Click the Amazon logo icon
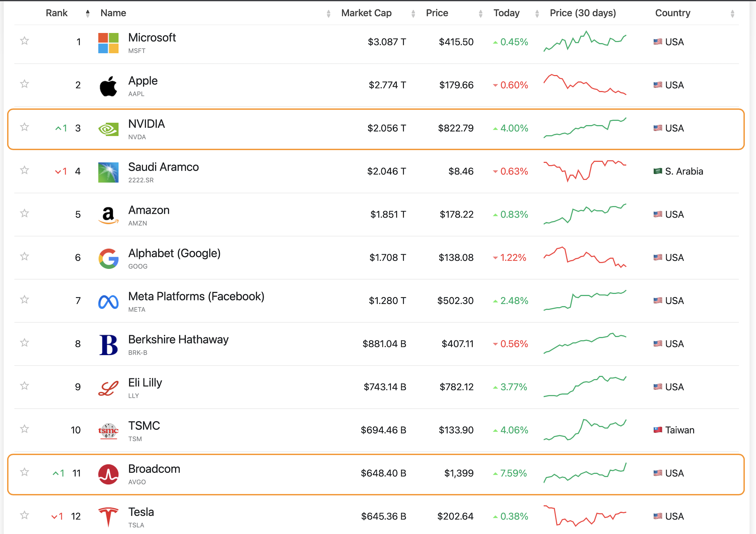 pos(108,215)
